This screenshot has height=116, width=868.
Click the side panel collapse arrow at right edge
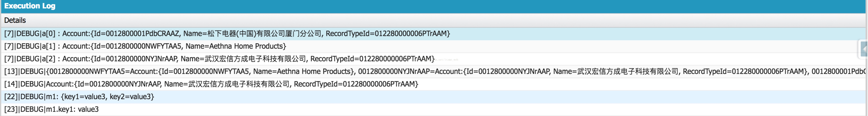864,49
